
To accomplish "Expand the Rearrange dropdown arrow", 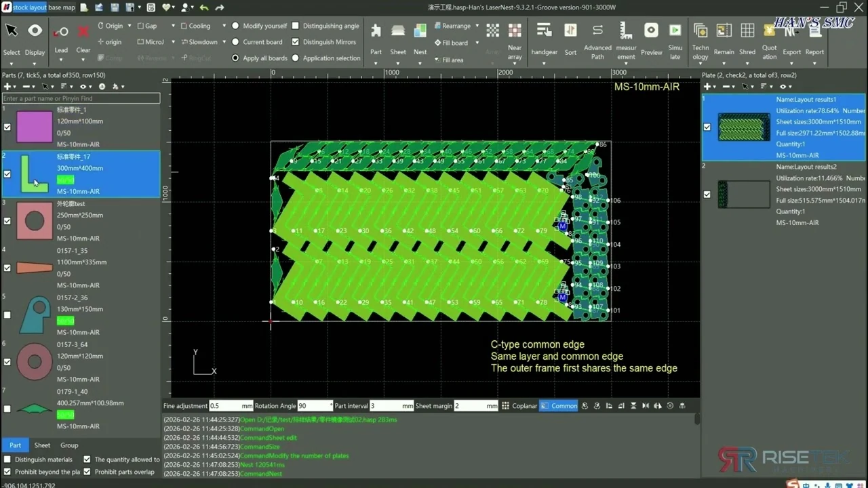I will [x=477, y=26].
